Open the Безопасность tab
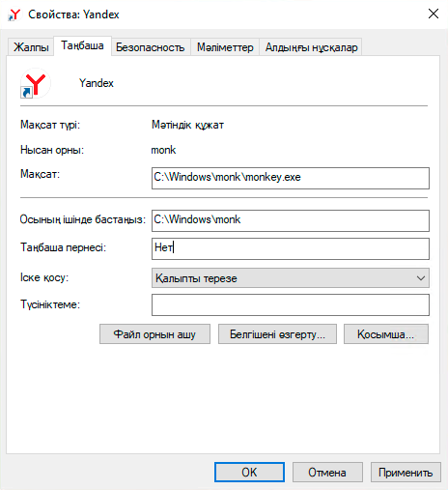448x490 pixels. (151, 47)
